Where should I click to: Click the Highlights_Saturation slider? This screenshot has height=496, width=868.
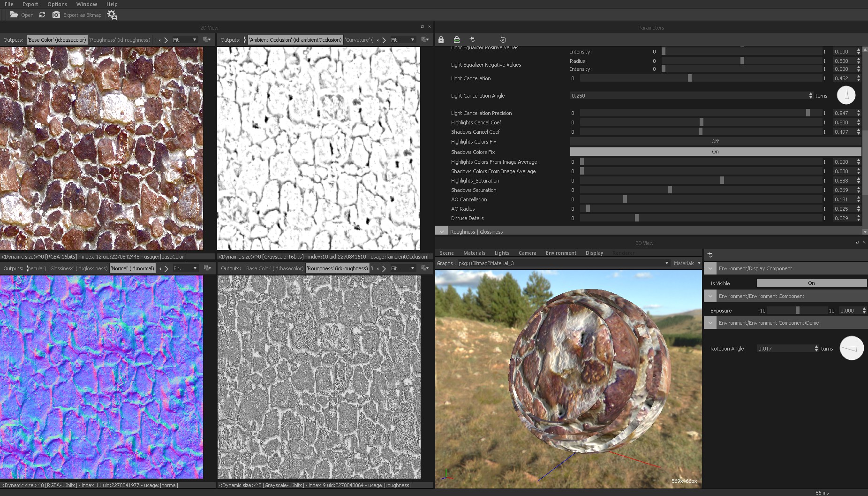point(701,181)
